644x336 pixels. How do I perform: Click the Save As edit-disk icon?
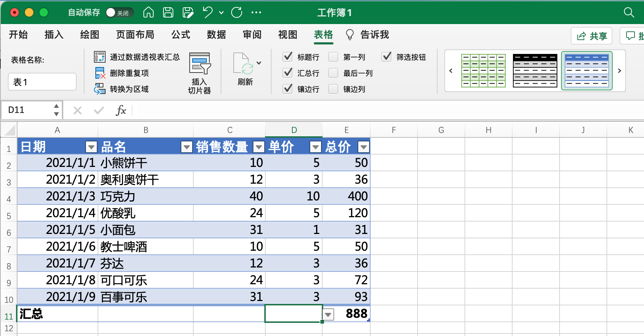click(x=188, y=12)
